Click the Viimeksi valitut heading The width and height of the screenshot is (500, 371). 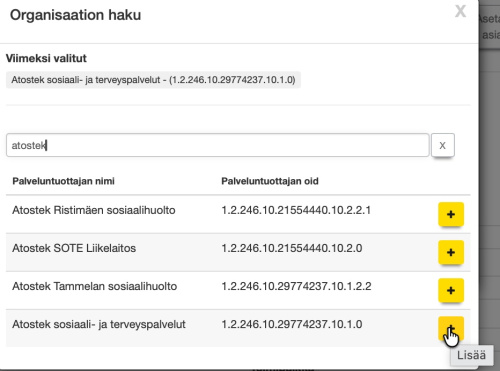(46, 58)
